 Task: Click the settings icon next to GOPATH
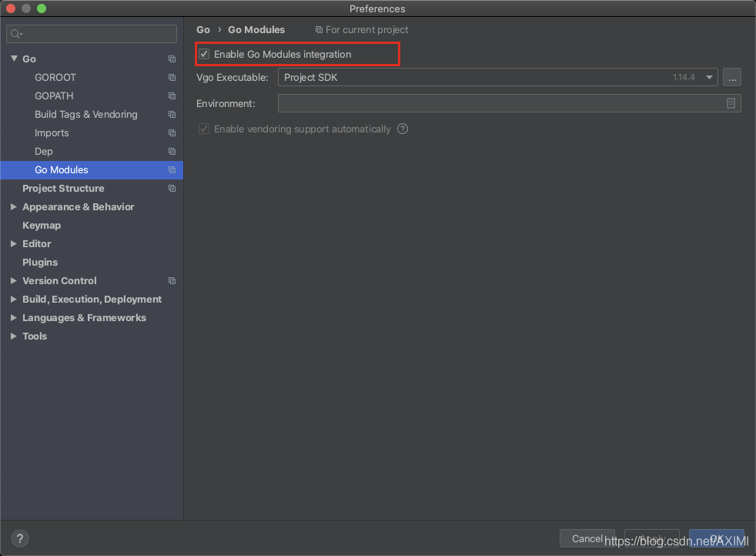coord(171,95)
